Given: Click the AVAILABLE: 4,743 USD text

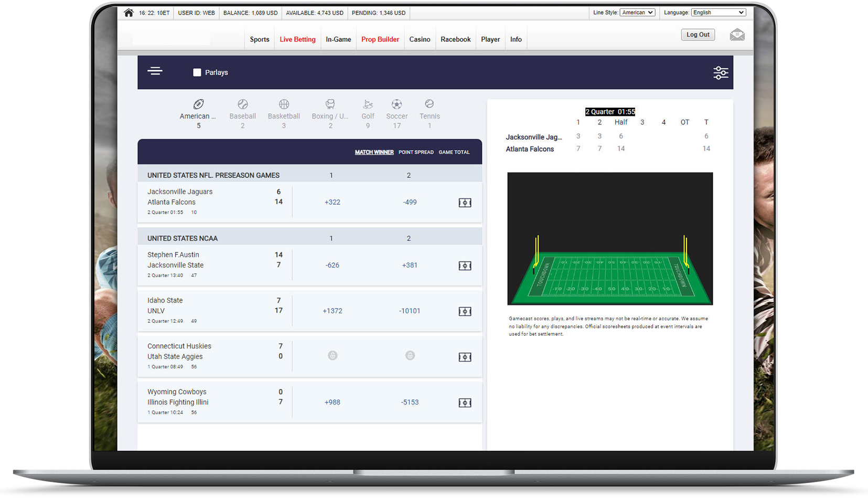Looking at the screenshot, I should (x=315, y=13).
